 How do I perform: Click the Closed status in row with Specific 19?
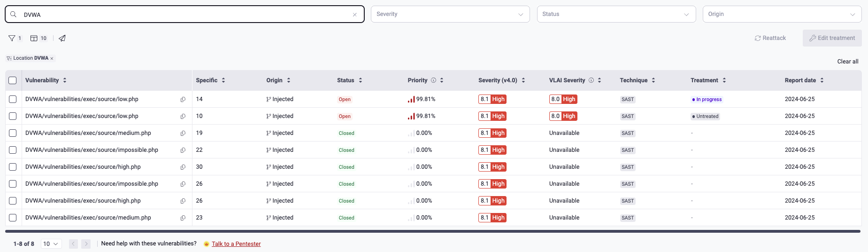[x=346, y=133]
